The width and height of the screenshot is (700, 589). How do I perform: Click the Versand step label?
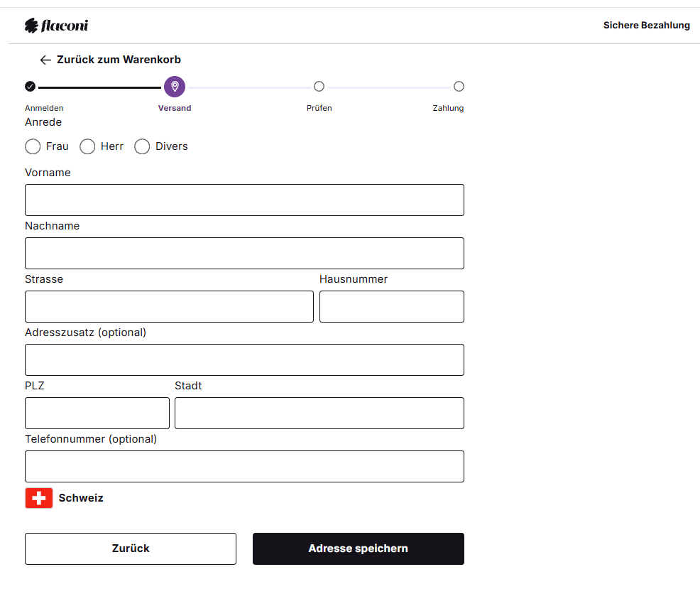click(x=175, y=108)
